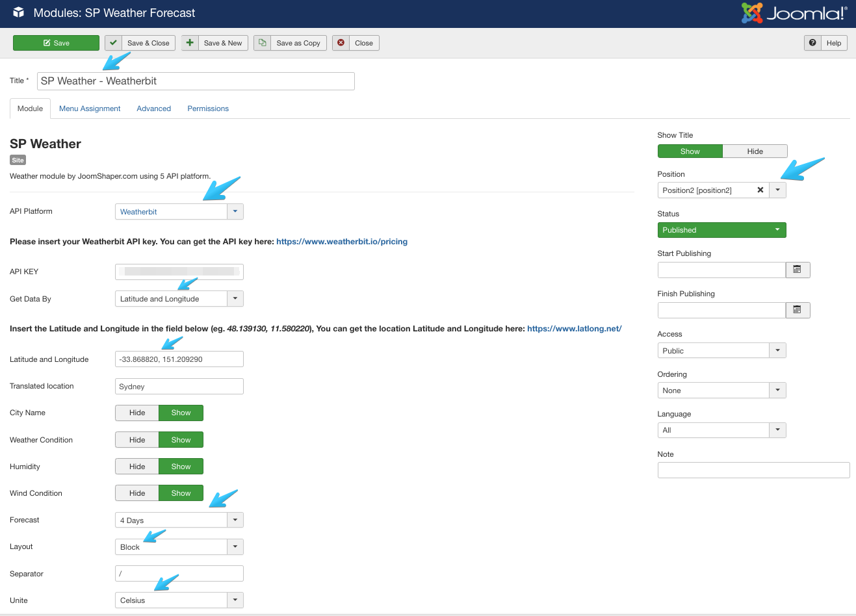Click the Separator input field

(179, 574)
